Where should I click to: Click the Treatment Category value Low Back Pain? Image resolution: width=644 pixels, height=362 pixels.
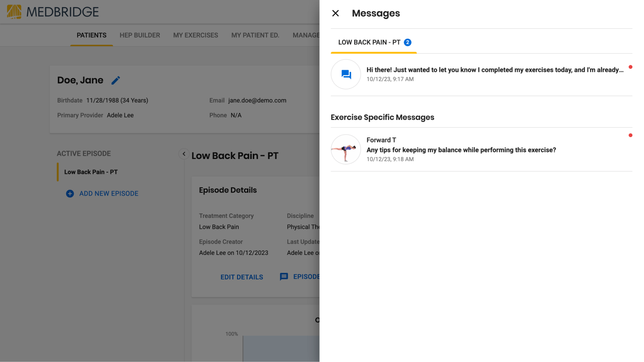(x=219, y=227)
